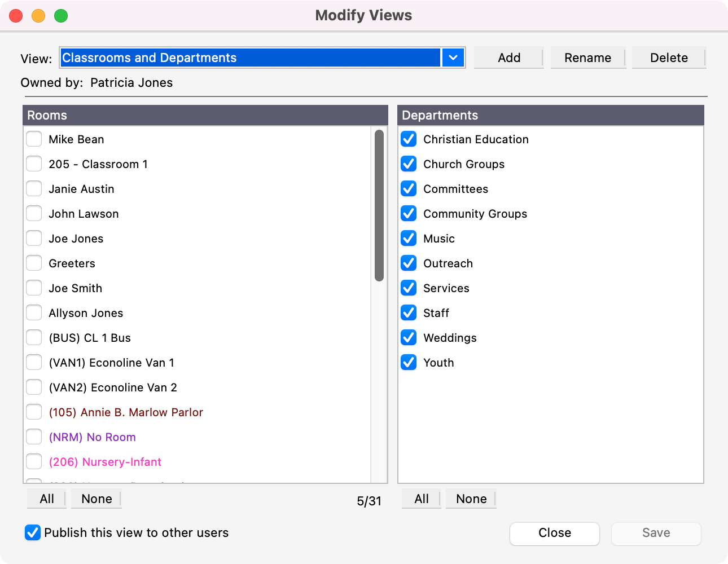
Task: Tick the (206) Nursery-Infant checkbox
Action: (x=34, y=462)
